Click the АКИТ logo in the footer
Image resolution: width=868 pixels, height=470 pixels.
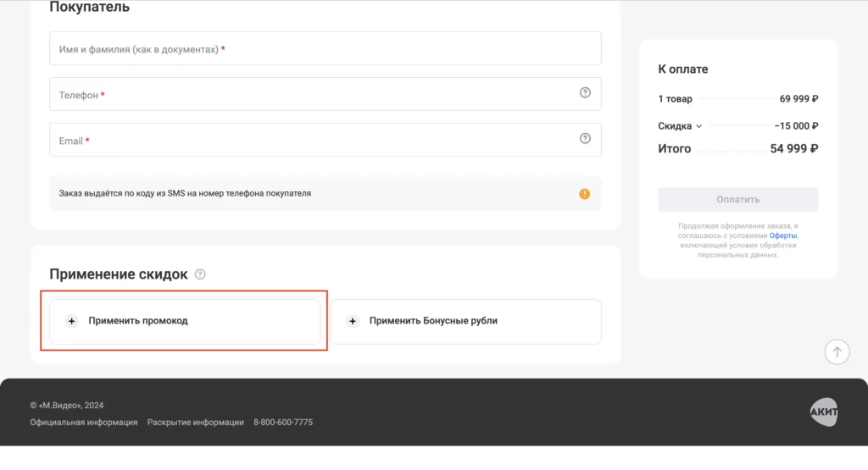coord(823,412)
